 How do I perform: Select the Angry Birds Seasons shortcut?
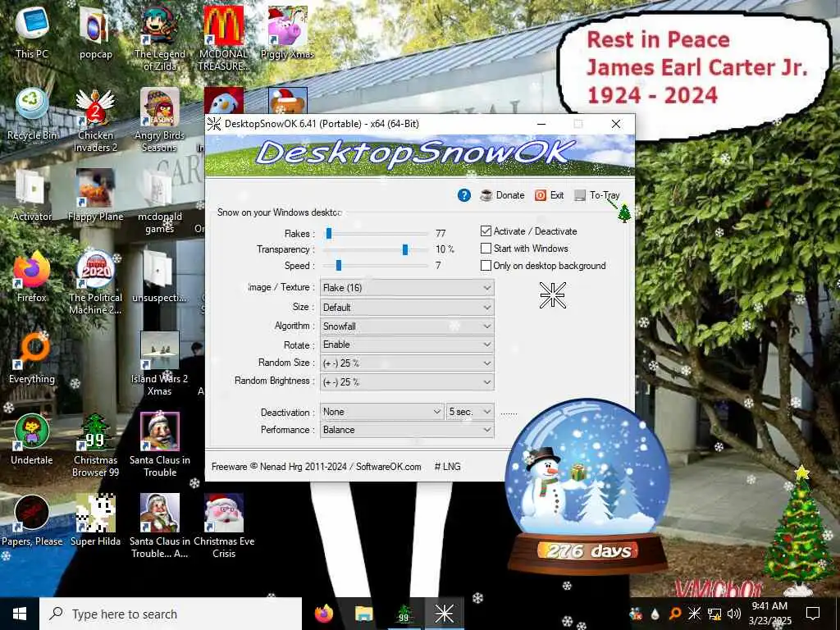point(160,120)
